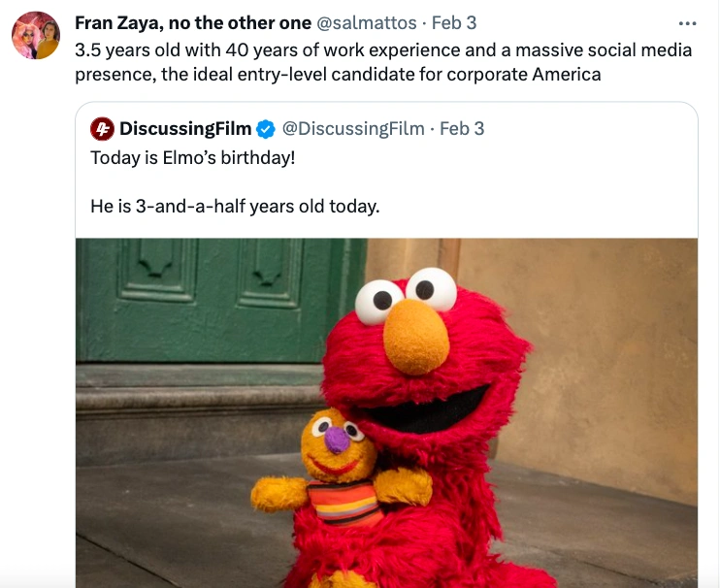Click blank space right of quoted tweet header

(x=592, y=128)
